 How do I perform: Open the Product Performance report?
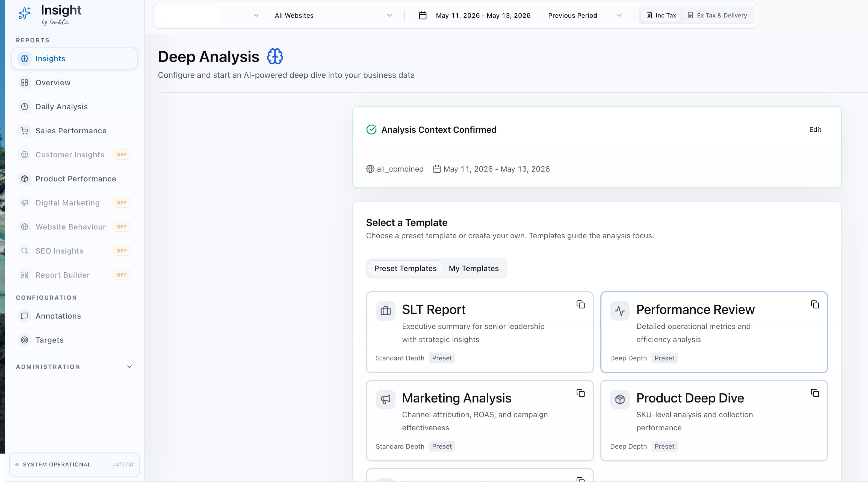click(x=75, y=179)
